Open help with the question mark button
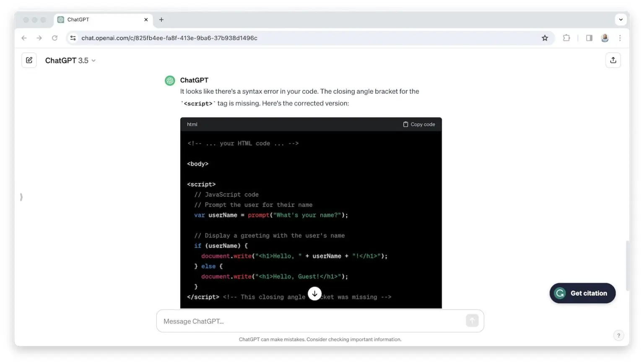The height and width of the screenshot is (364, 644). pyautogui.click(x=618, y=335)
